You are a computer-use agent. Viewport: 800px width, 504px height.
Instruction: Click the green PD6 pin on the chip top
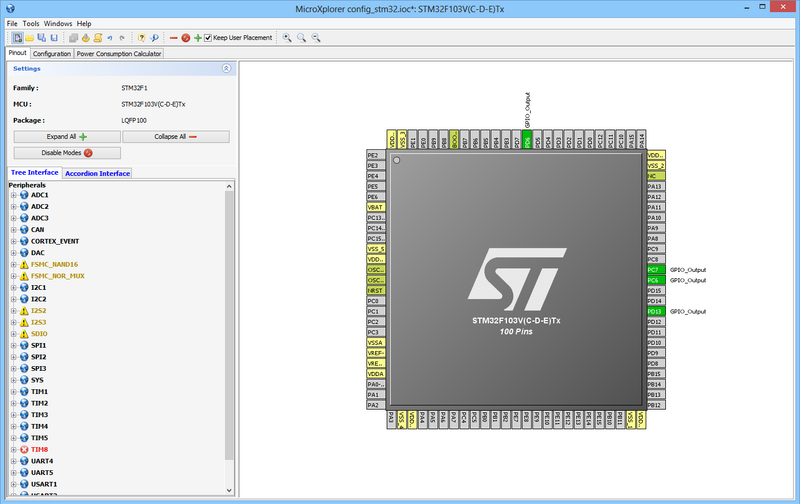pyautogui.click(x=527, y=139)
